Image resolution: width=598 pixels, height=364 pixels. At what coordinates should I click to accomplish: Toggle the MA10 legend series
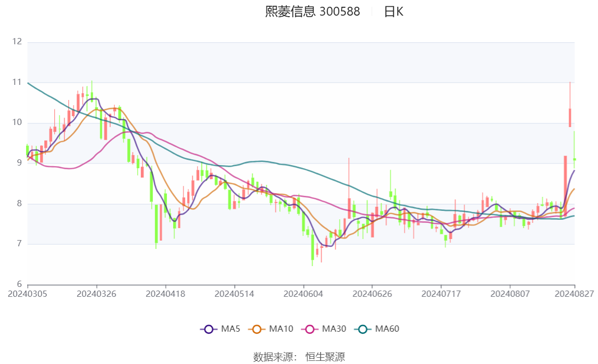(271, 329)
